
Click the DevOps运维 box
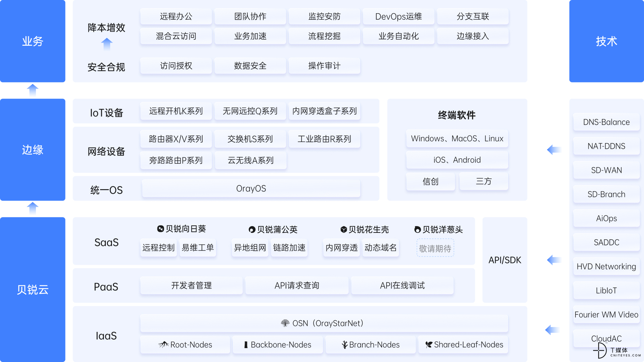point(399,16)
